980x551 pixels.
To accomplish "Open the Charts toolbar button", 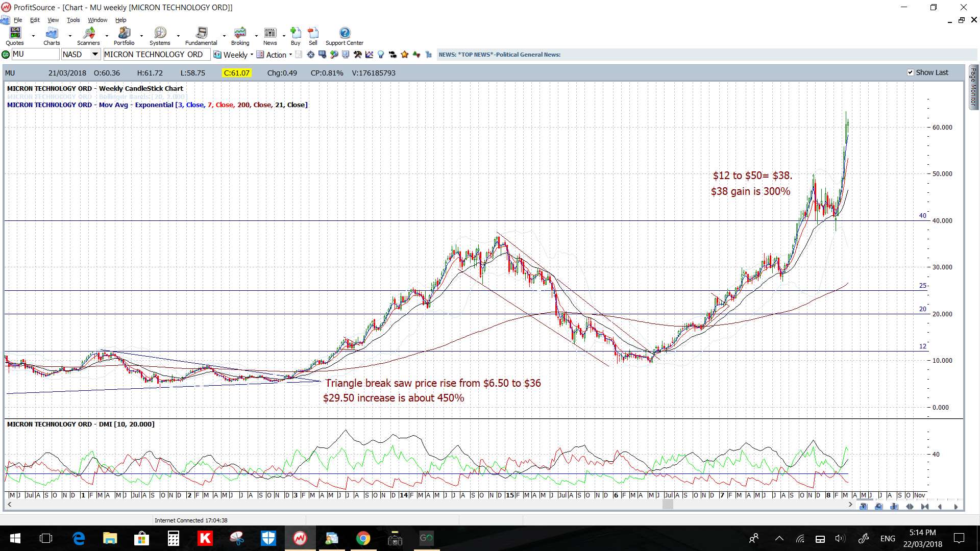I will click(52, 36).
